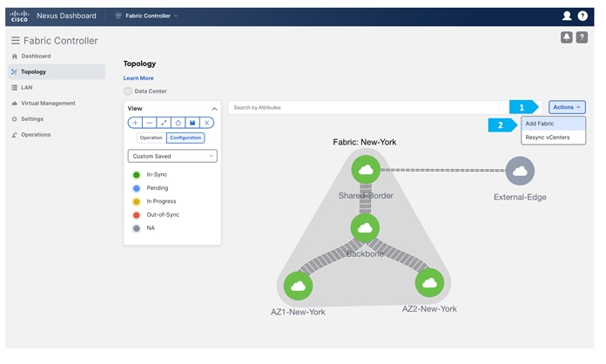Click the zoom in plus icon
Viewport: 606px width, 364px height.
coord(135,123)
